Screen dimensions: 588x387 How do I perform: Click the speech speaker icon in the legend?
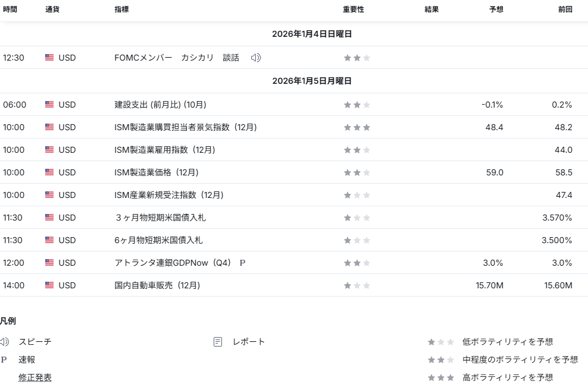coord(5,342)
